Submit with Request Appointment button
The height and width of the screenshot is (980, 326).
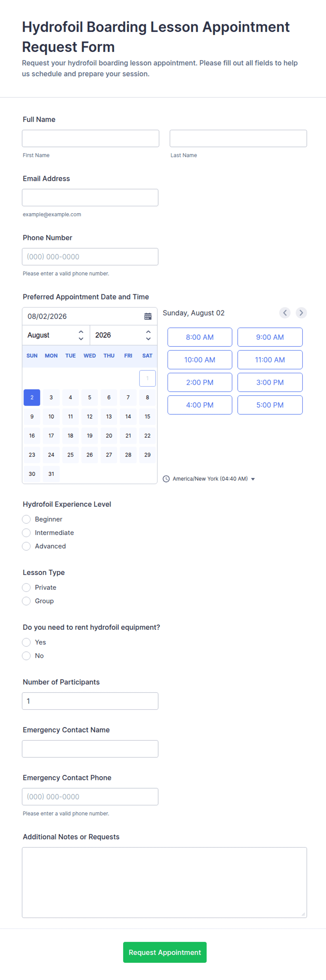pyautogui.click(x=165, y=952)
